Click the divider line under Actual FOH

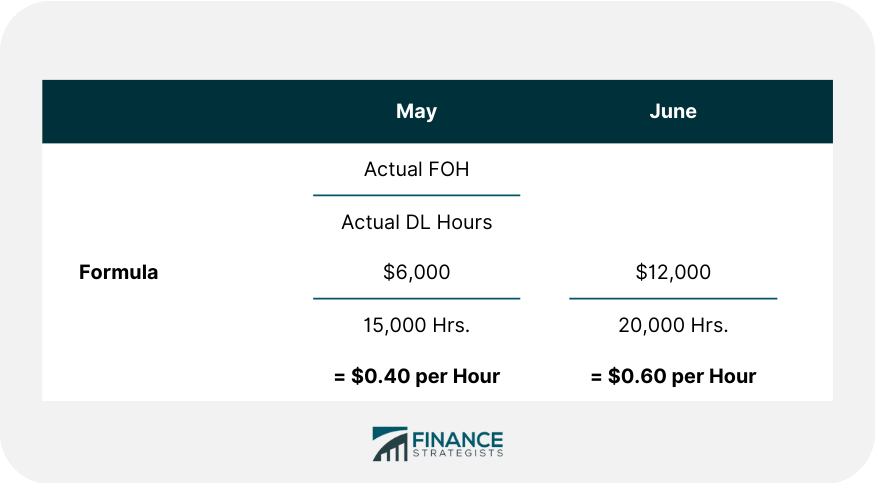[x=416, y=195]
